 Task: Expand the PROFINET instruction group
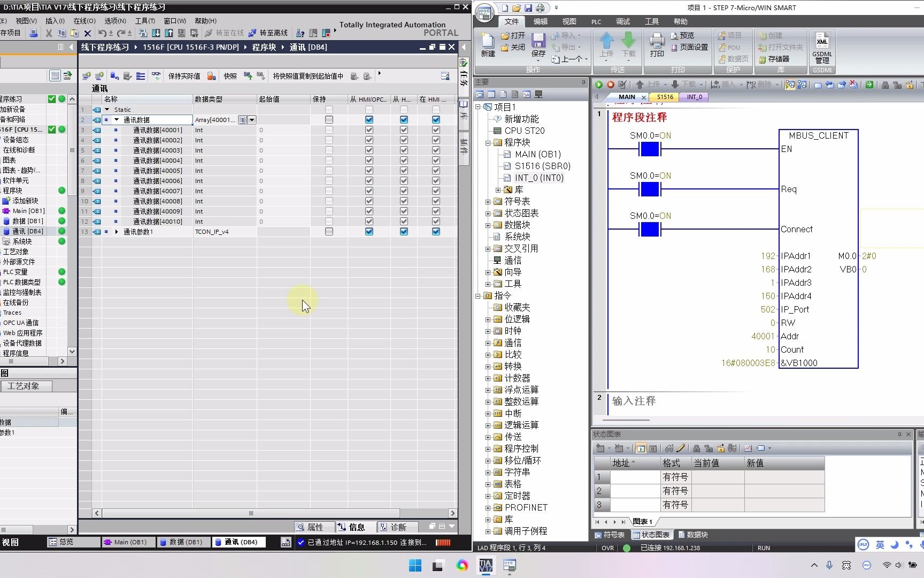click(488, 507)
